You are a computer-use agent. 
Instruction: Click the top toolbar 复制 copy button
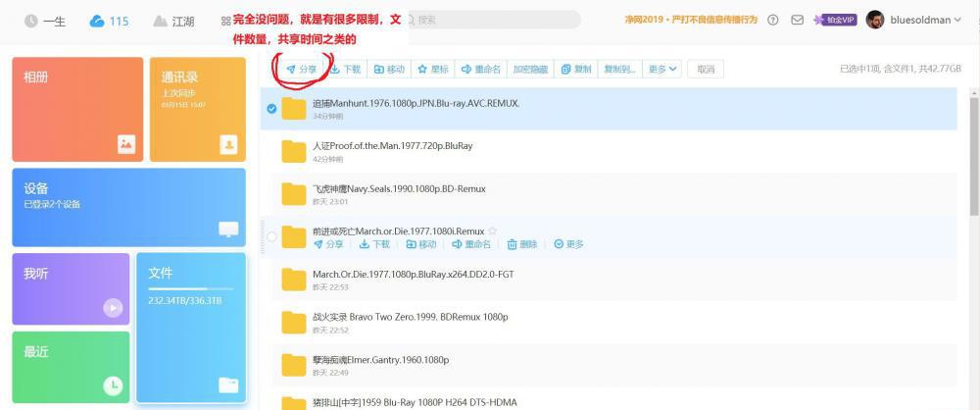point(576,70)
